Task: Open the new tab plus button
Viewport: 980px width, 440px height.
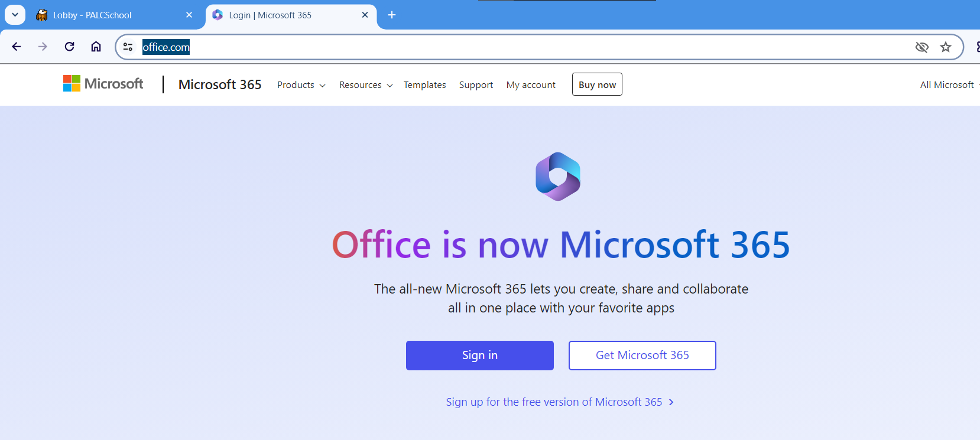Action: (392, 15)
